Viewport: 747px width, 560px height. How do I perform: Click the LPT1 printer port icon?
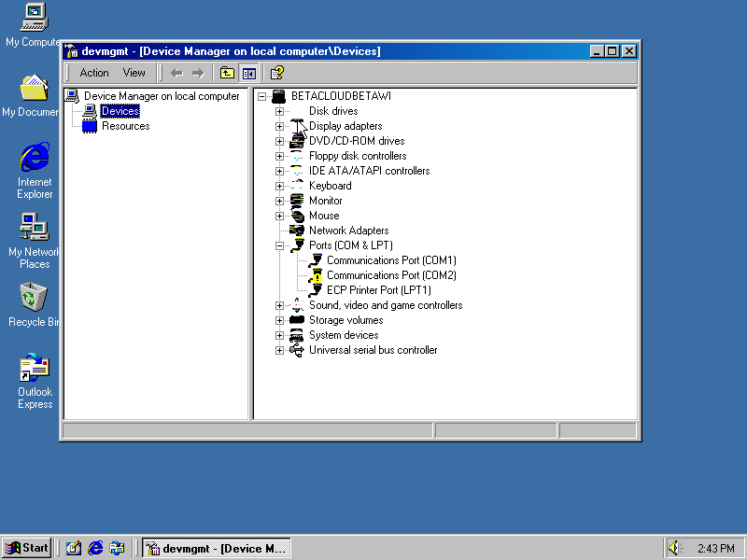click(316, 290)
